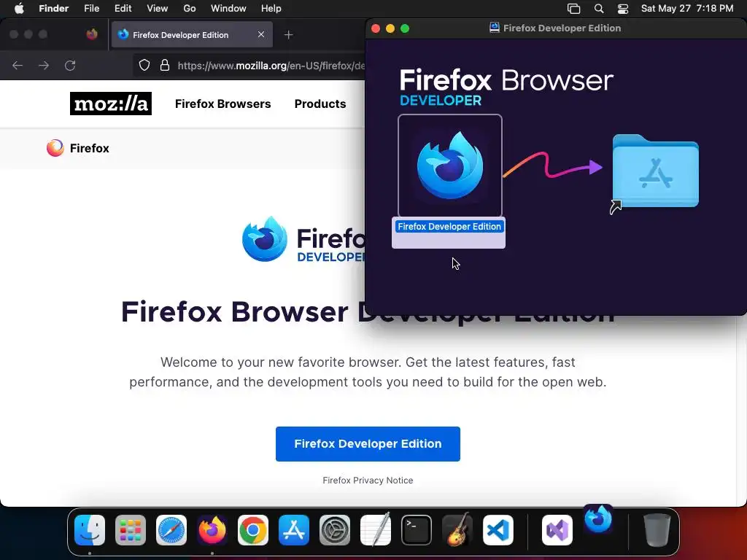Image resolution: width=747 pixels, height=560 pixels.
Task: Open Control Center icon in menu bar
Action: (623, 9)
